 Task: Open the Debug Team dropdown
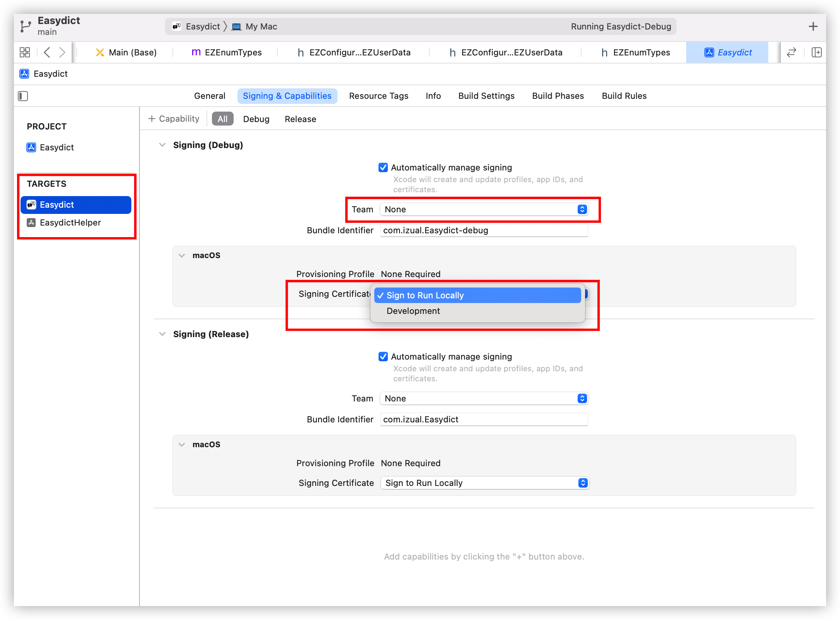pyautogui.click(x=484, y=209)
